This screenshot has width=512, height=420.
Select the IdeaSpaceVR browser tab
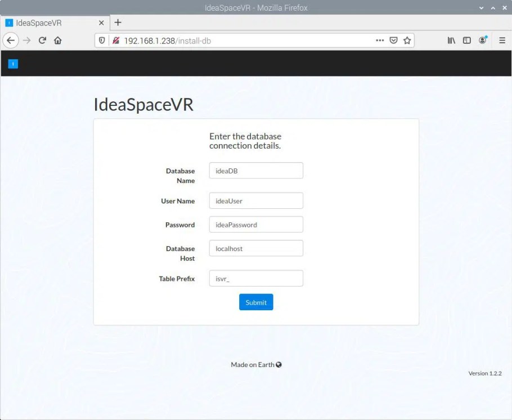(55, 23)
